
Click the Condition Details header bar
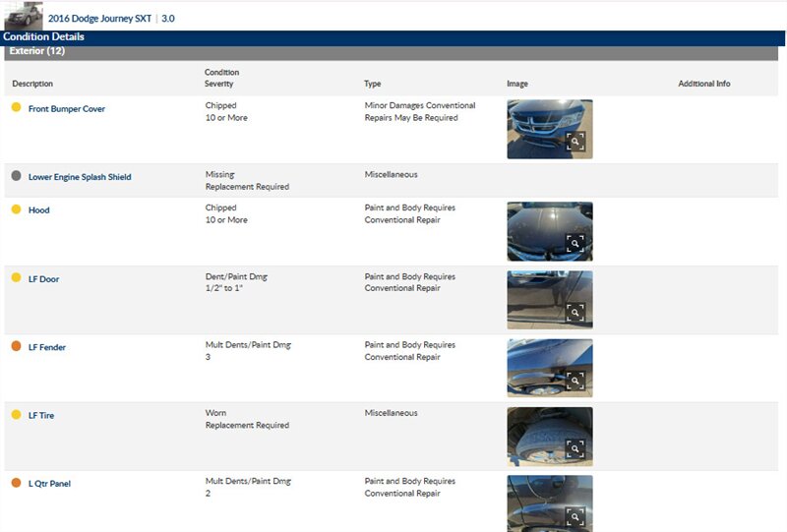point(393,37)
